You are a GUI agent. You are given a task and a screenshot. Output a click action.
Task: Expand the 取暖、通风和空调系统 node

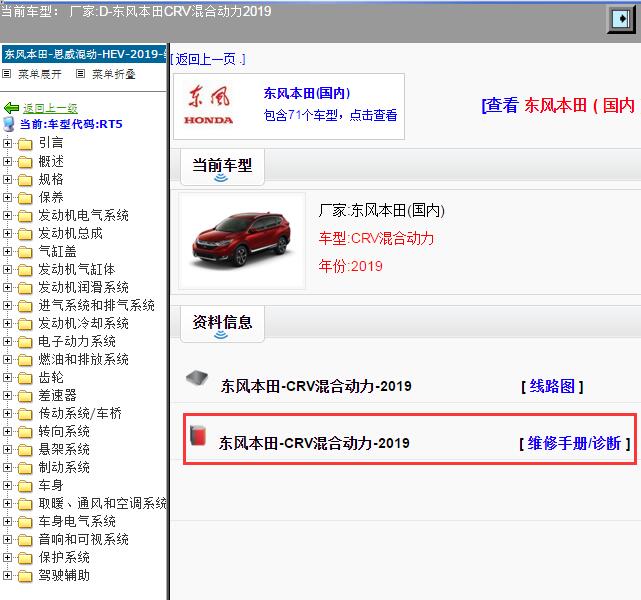[x=7, y=503]
